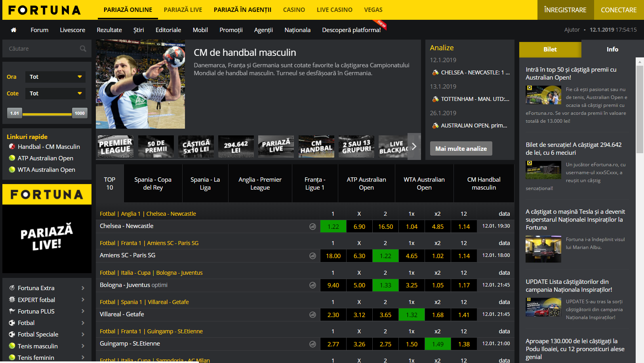Open statistics icon for Villareal - Getafe
The width and height of the screenshot is (644, 363).
click(x=312, y=315)
